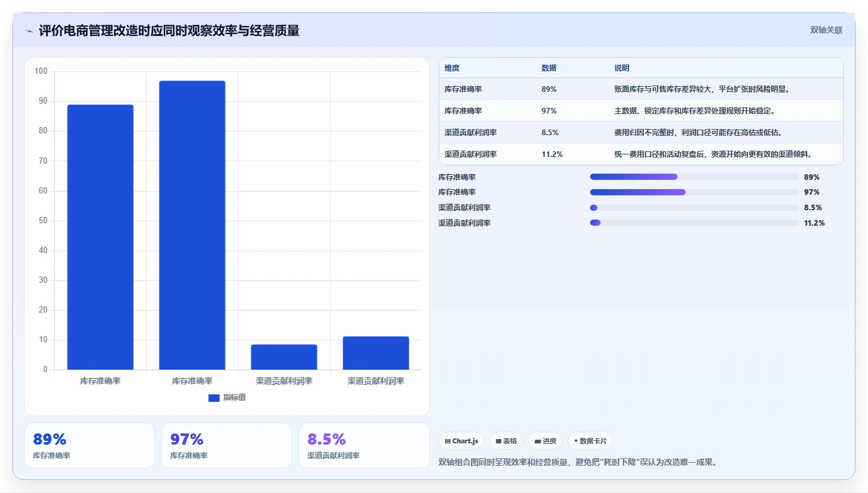
Task: Click the 97% cell in the table
Action: [x=549, y=111]
